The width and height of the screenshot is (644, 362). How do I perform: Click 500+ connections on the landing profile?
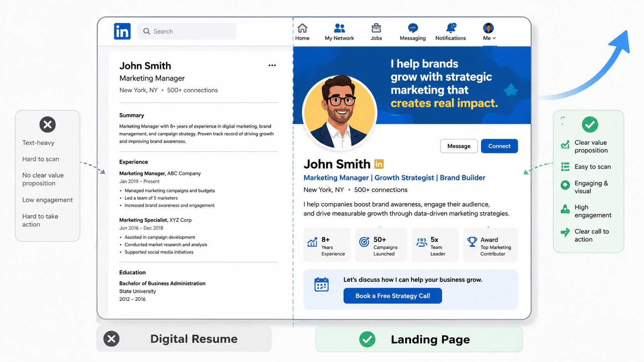pyautogui.click(x=381, y=190)
